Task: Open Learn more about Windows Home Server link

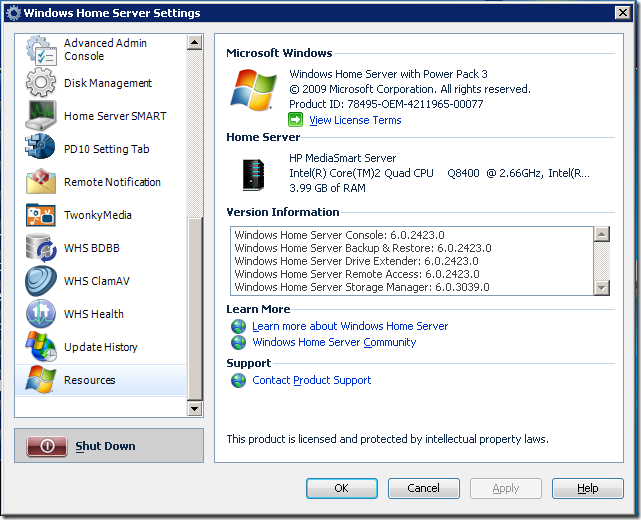Action: pyautogui.click(x=350, y=326)
